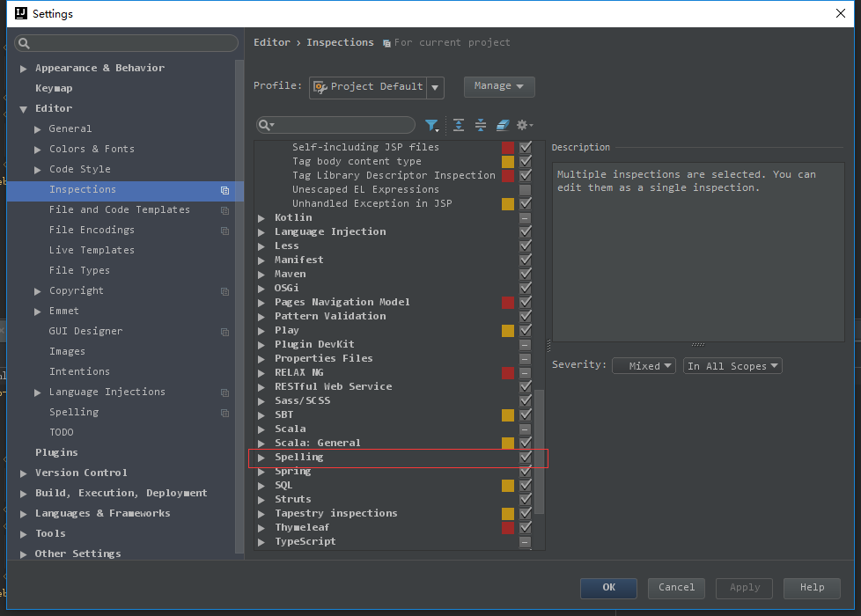861x616 pixels.
Task: Click the profile icon in the Profile selector
Action: [x=322, y=87]
